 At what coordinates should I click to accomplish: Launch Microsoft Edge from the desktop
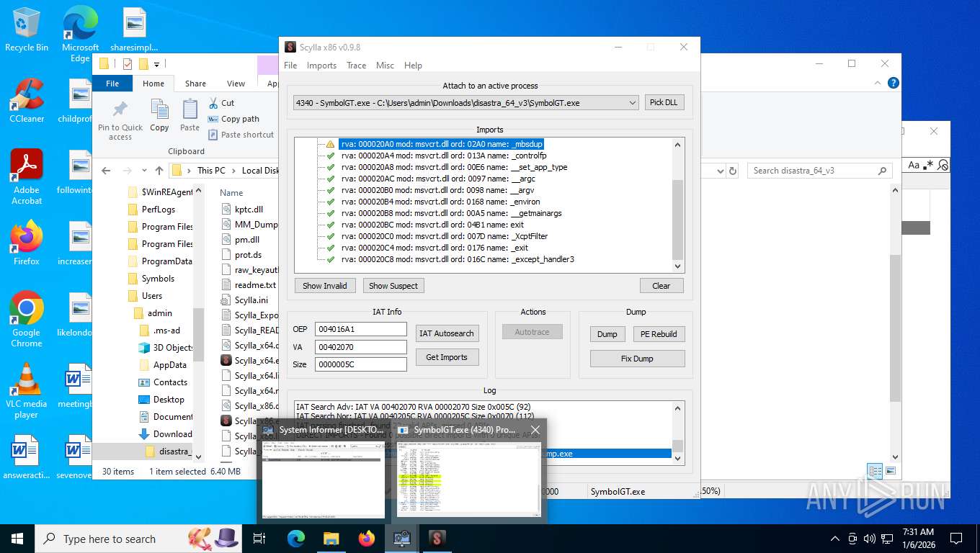(80, 34)
